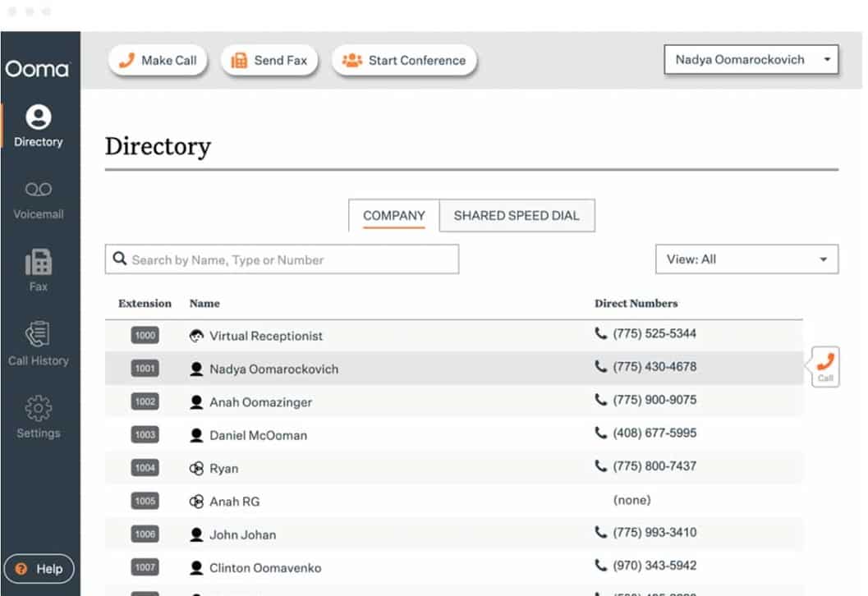
Task: Open the Help button
Action: (39, 569)
